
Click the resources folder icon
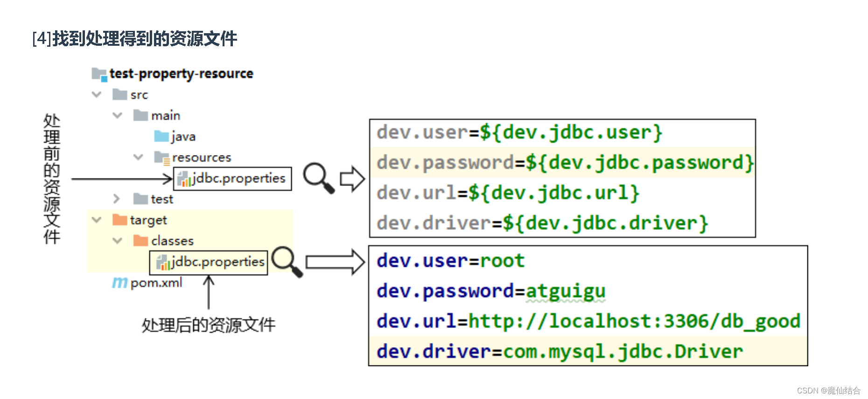[162, 158]
